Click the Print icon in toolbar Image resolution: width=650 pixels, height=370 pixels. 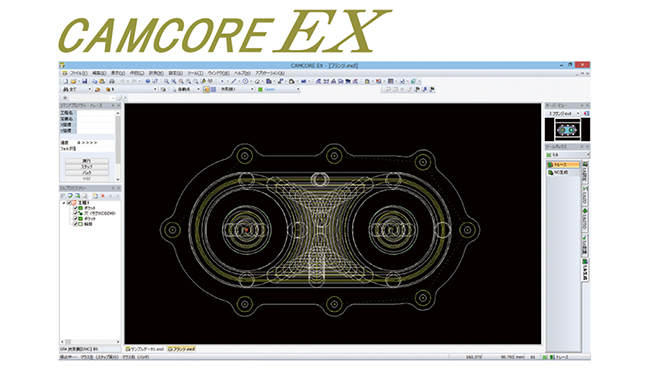tap(111, 81)
